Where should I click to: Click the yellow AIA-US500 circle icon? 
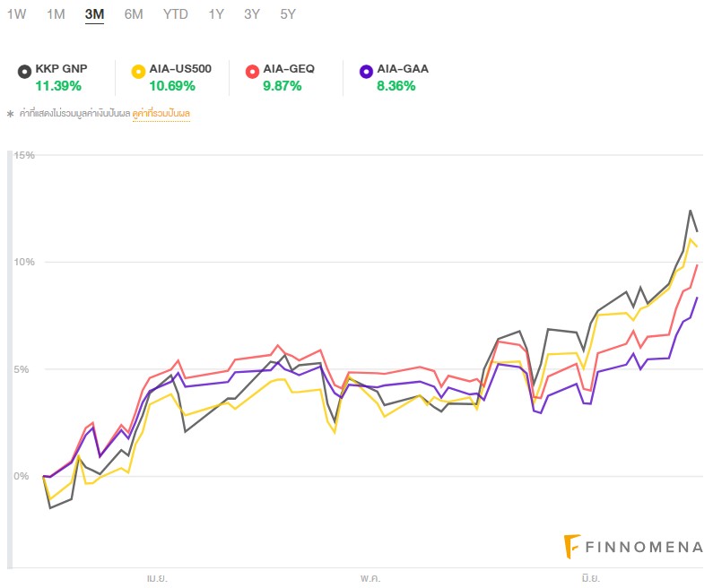pyautogui.click(x=138, y=71)
